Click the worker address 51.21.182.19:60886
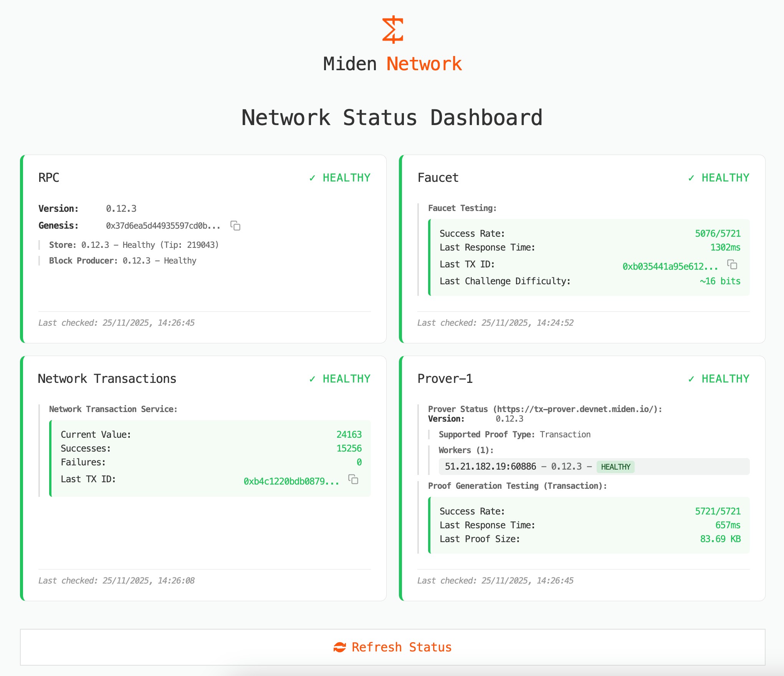Image resolution: width=784 pixels, height=676 pixels. click(490, 467)
